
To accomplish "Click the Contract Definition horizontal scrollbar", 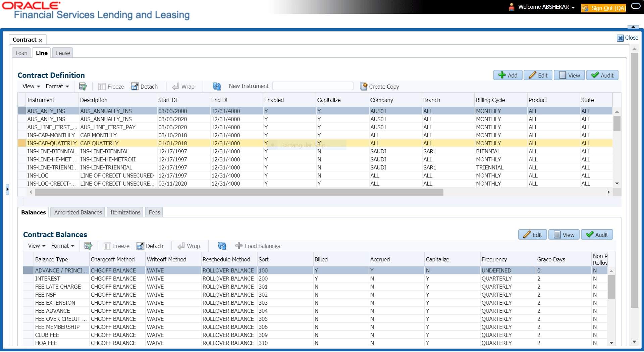I will pos(239,192).
